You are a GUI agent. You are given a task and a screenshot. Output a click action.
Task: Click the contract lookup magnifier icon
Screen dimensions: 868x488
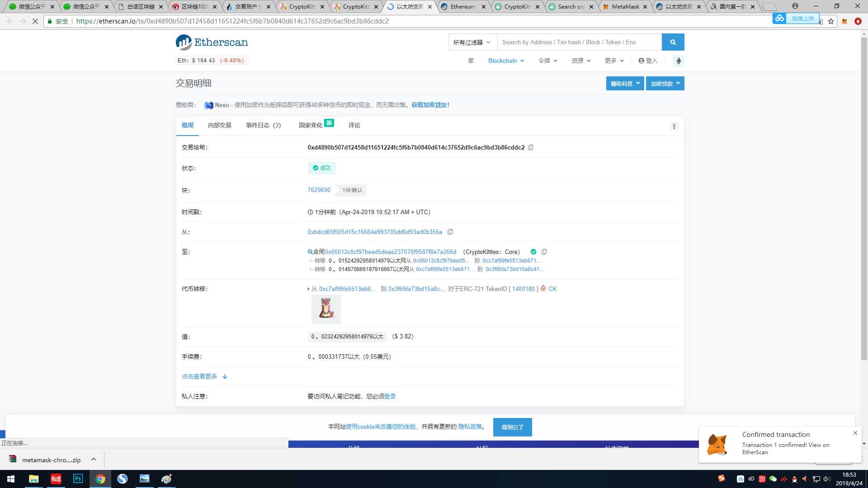click(310, 252)
